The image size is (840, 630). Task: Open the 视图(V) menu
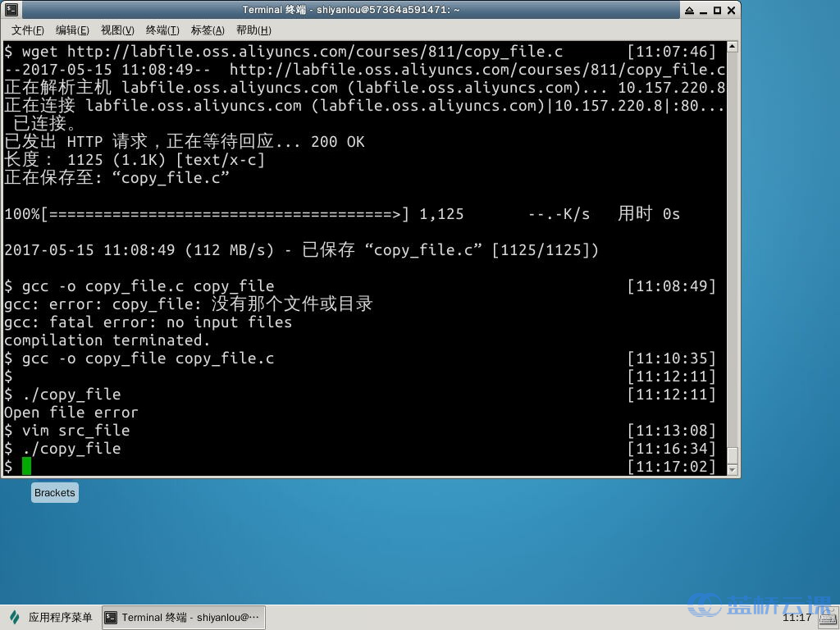pyautogui.click(x=117, y=30)
